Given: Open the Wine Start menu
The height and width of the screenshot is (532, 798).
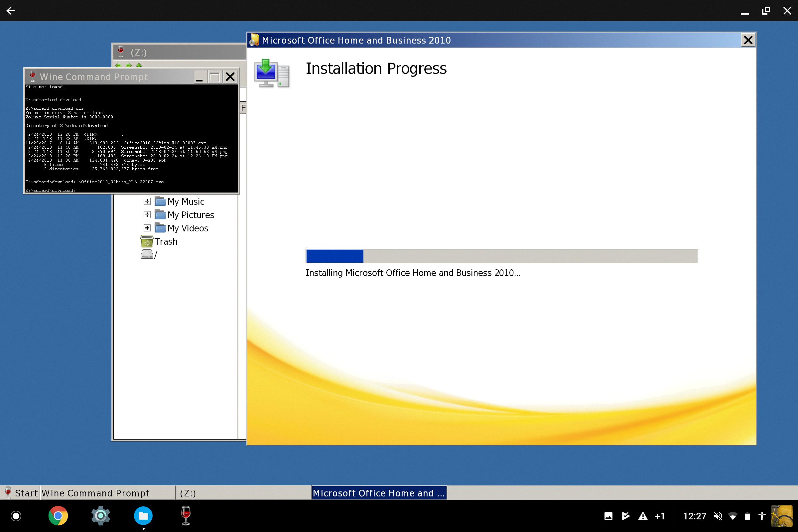Looking at the screenshot, I should (x=20, y=493).
